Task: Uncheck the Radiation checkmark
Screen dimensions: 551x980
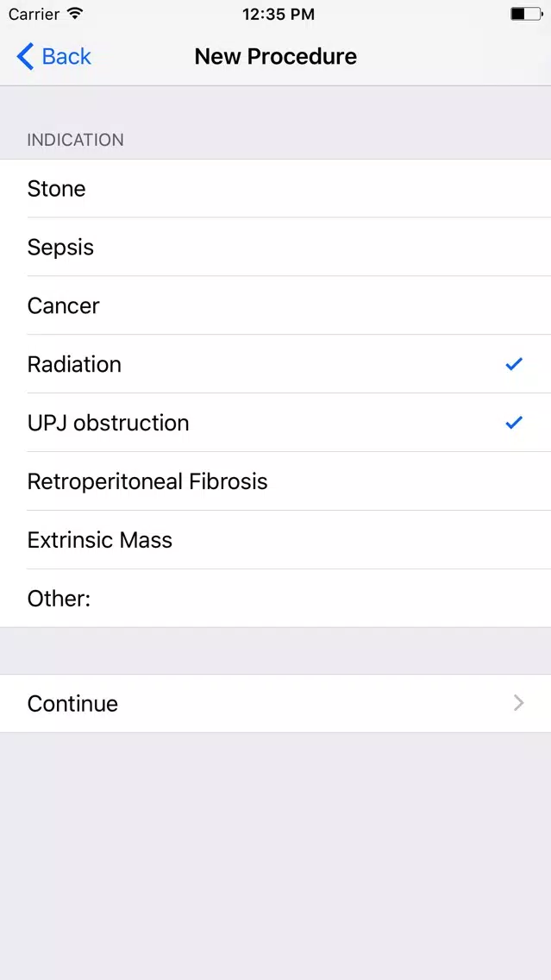Action: pos(514,364)
